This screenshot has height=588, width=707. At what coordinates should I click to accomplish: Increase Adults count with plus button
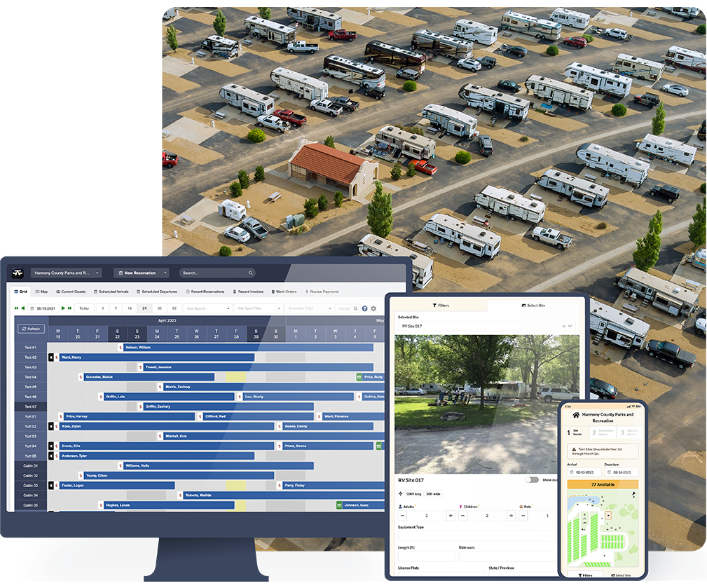[x=451, y=515]
